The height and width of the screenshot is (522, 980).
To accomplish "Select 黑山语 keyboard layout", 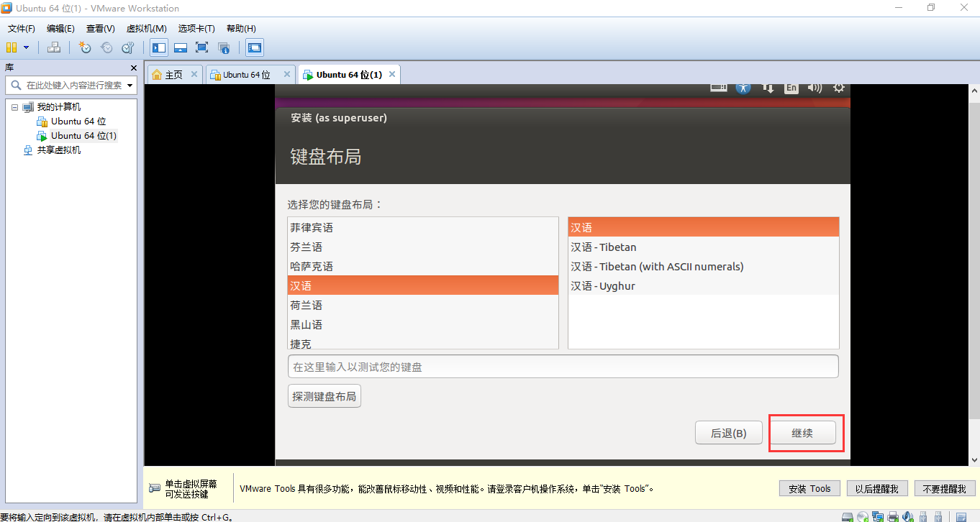I will click(x=423, y=325).
